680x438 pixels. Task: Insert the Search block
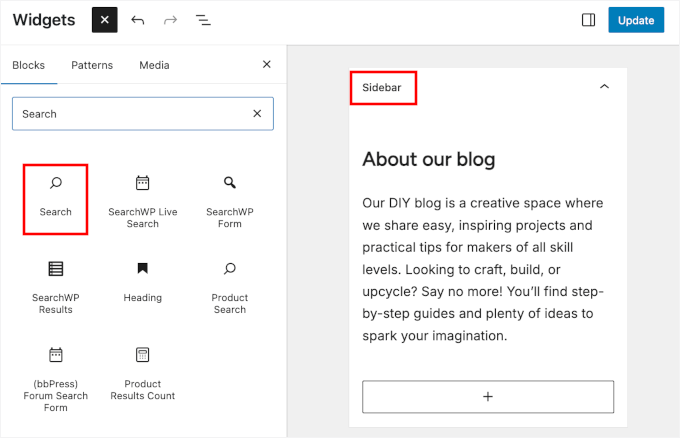click(x=56, y=196)
